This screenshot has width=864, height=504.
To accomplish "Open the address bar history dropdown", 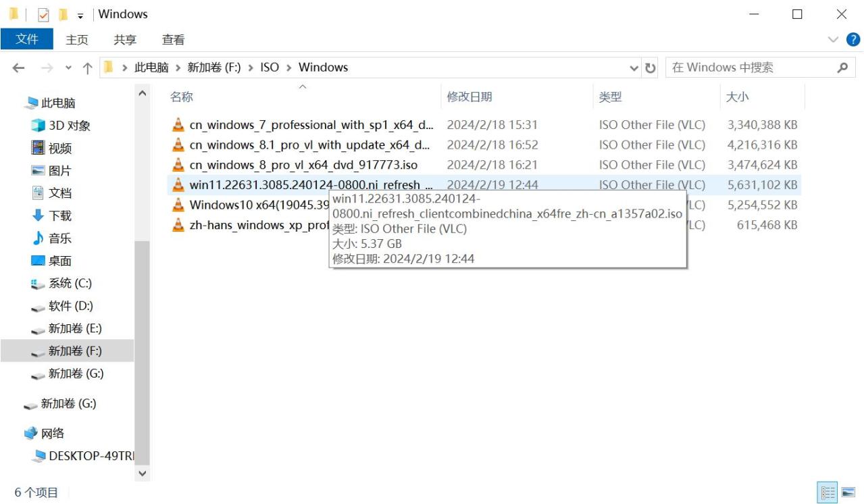I will 634,68.
